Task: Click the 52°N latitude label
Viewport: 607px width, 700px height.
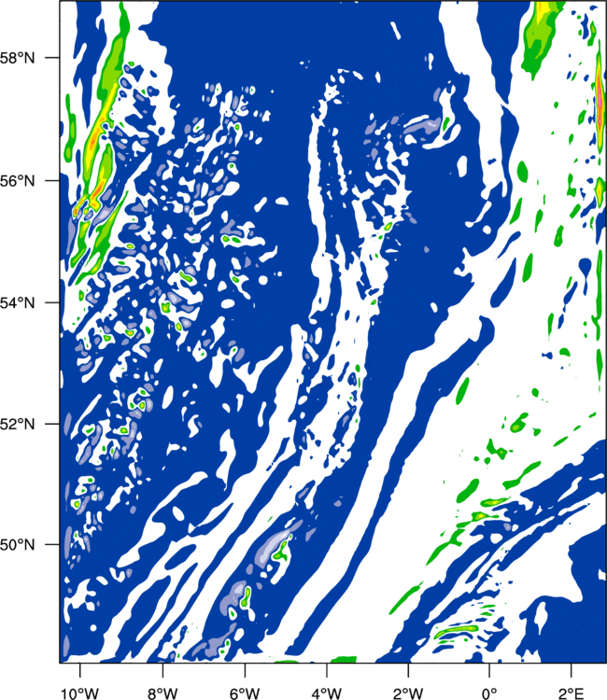Action: coord(18,424)
